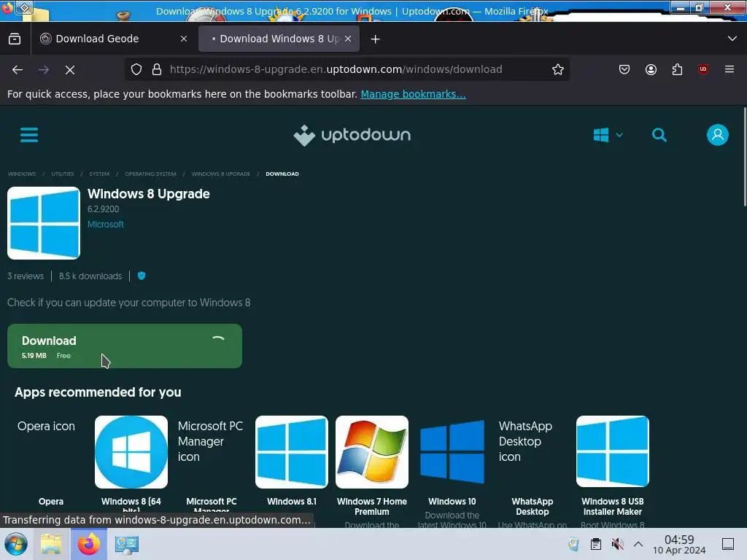The width and height of the screenshot is (747, 560).
Task: Click the show desktop button
Action: pyautogui.click(x=728, y=544)
